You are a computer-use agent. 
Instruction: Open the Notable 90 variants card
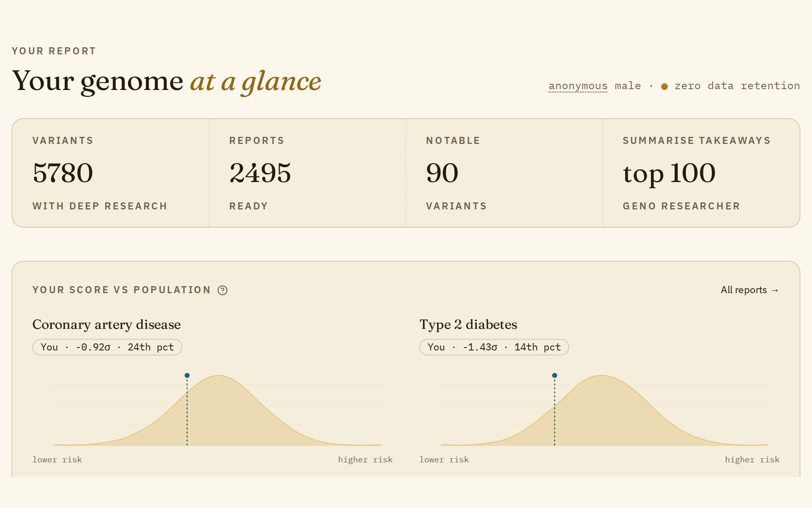[x=504, y=173]
